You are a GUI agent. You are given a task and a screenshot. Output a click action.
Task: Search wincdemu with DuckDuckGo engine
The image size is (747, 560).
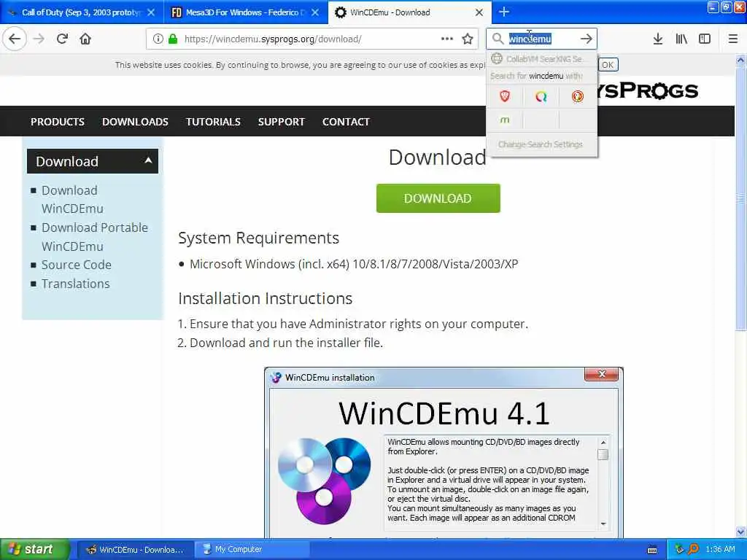point(578,97)
